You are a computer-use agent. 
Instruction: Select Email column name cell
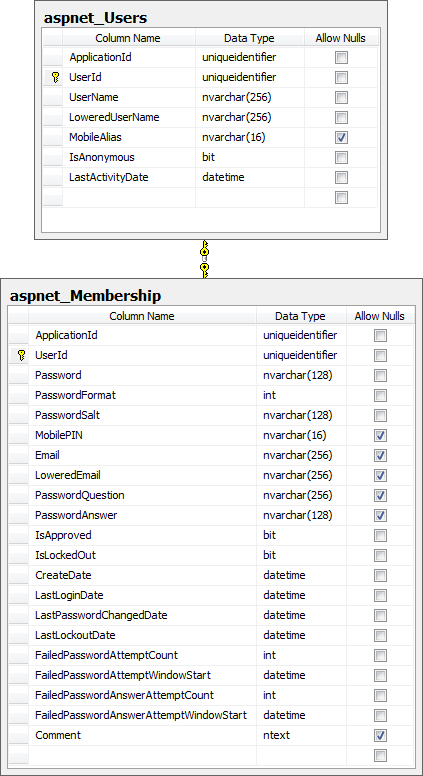142,455
